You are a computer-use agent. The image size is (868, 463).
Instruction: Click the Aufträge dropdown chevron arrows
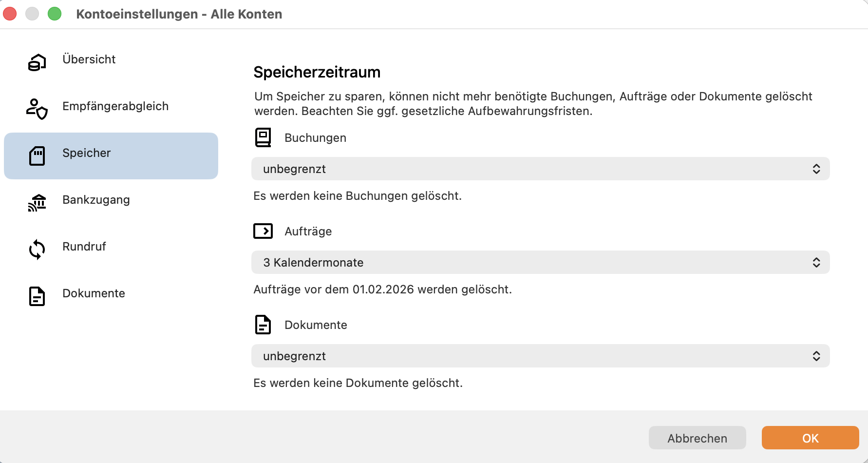pos(816,262)
